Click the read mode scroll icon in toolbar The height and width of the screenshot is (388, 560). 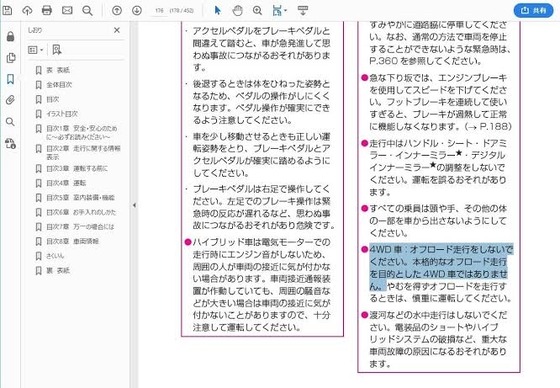point(303,10)
